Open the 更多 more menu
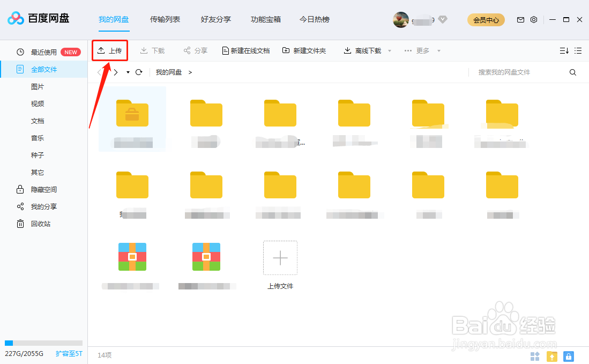 pos(417,50)
